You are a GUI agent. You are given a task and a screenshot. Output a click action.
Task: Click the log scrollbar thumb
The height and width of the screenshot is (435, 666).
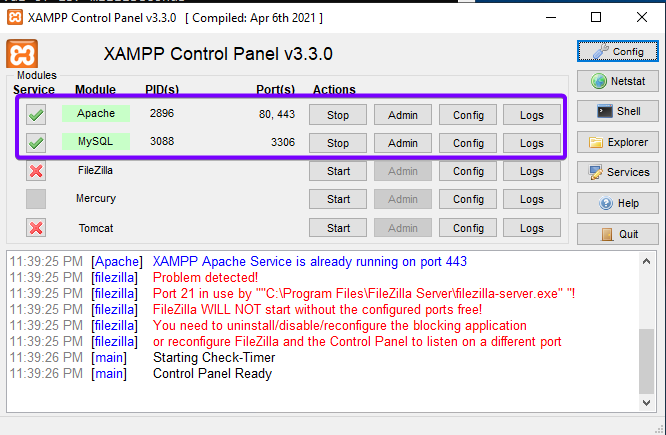(x=646, y=361)
